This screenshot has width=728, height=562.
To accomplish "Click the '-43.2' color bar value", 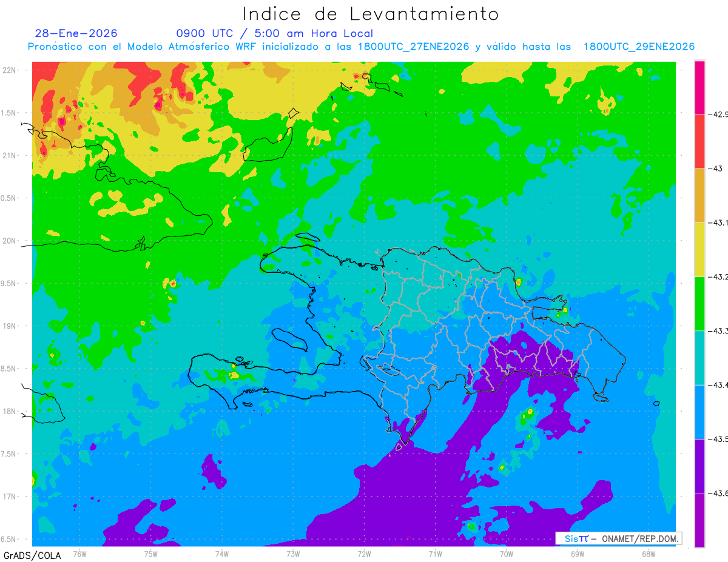I will click(x=718, y=276).
